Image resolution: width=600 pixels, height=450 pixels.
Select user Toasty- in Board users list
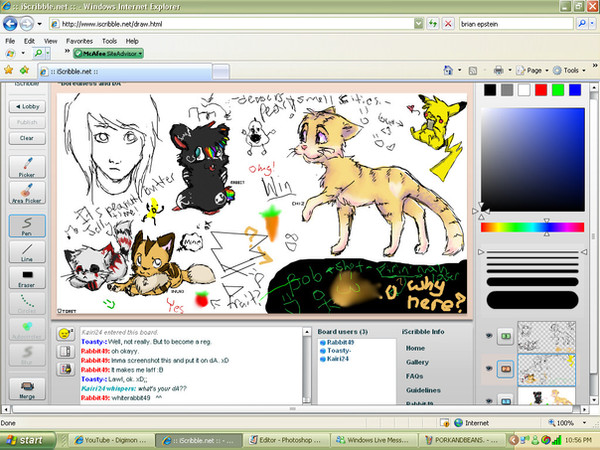(339, 351)
